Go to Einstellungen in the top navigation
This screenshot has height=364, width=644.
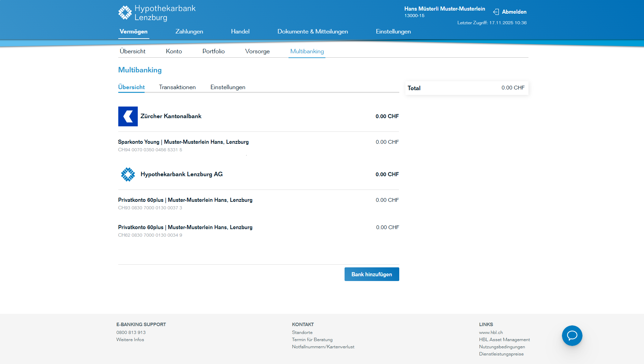[393, 31]
